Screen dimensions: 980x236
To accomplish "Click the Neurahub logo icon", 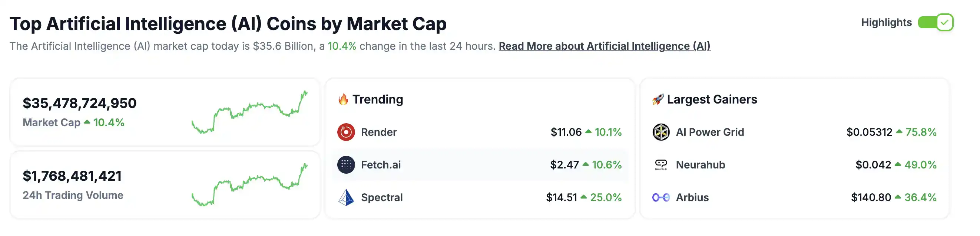I will tap(661, 165).
